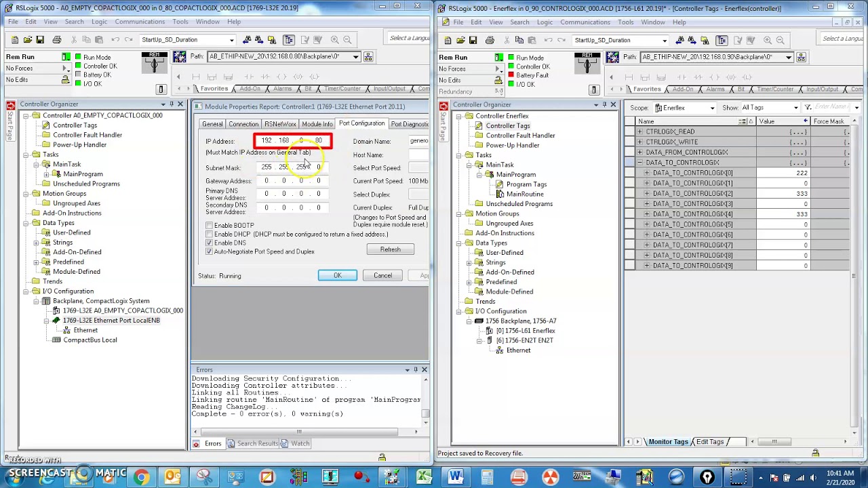Toggle the Enable BOOTP checkbox
This screenshot has height=488, width=868.
coord(210,226)
